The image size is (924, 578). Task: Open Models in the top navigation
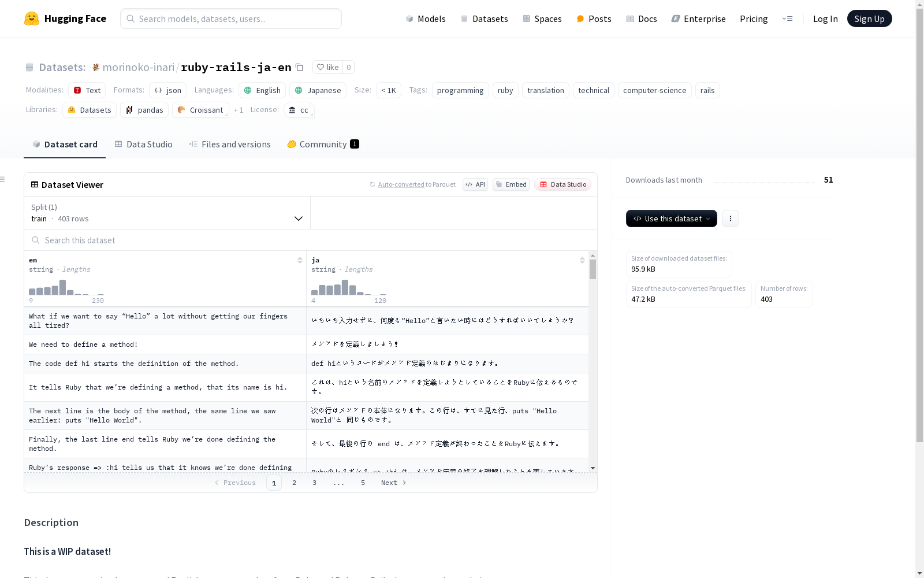pos(426,18)
